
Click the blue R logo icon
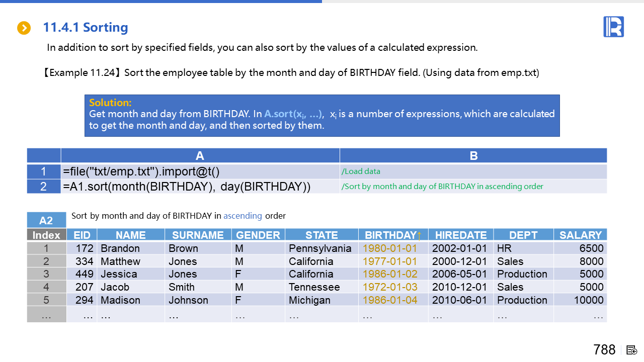(613, 27)
